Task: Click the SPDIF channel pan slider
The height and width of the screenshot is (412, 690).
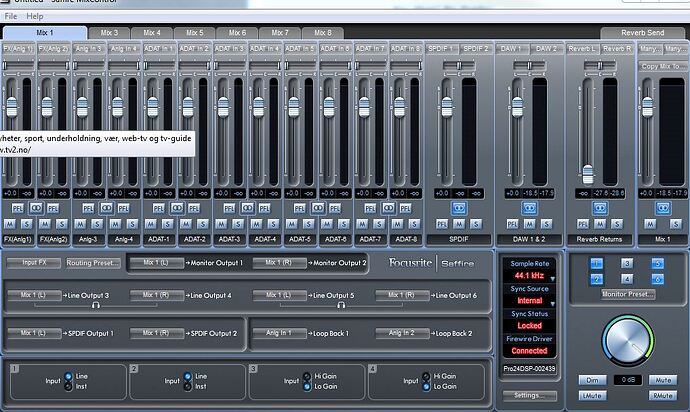Action: tap(459, 66)
